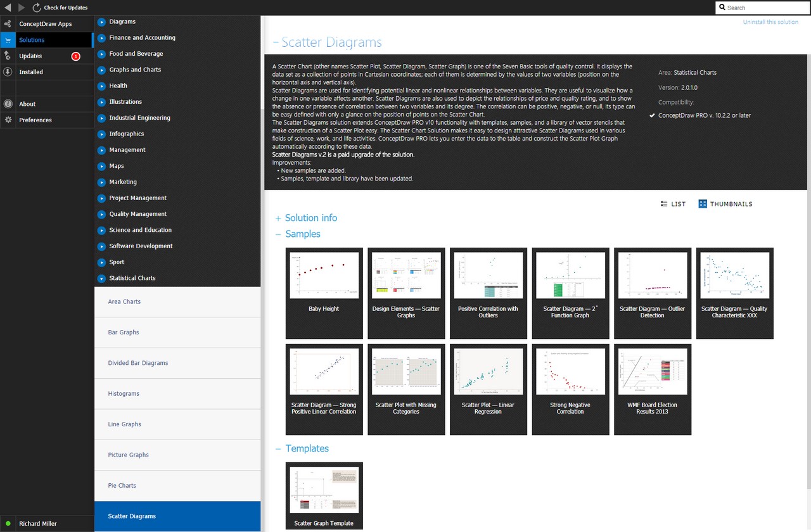This screenshot has height=532, width=811.
Task: Click the green online status dot
Action: click(x=8, y=524)
